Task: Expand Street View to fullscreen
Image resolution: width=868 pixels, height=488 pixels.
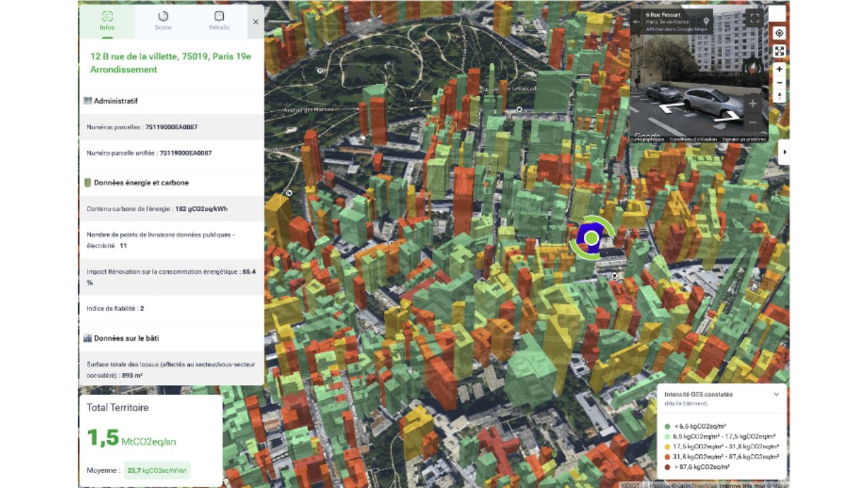Action: [x=754, y=19]
